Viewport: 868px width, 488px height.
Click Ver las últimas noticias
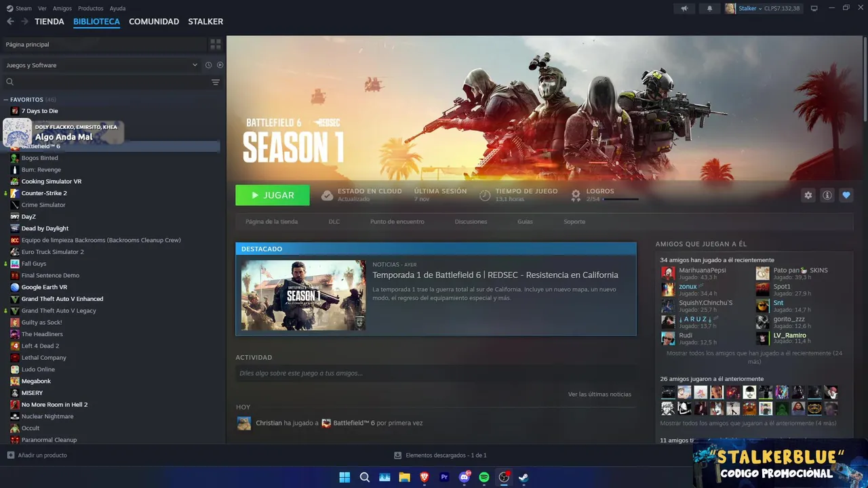tap(599, 394)
